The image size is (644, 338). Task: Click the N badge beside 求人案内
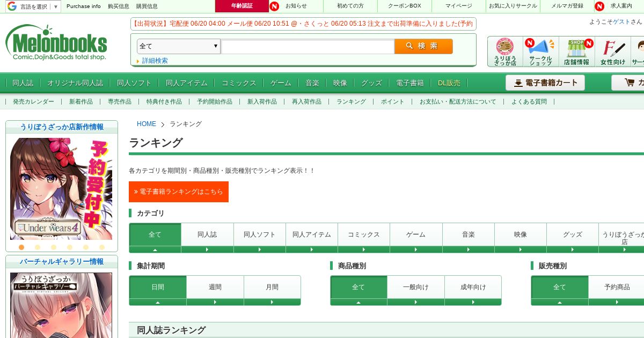(599, 6)
